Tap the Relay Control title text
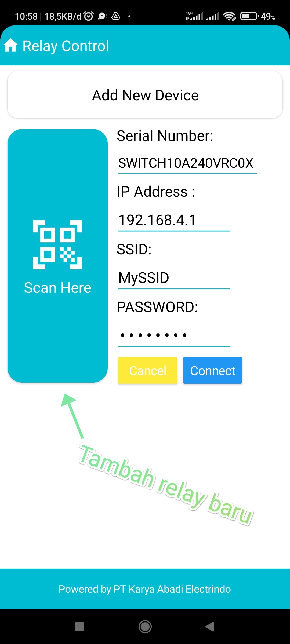Screen dimensions: 290x644 (x=66, y=46)
